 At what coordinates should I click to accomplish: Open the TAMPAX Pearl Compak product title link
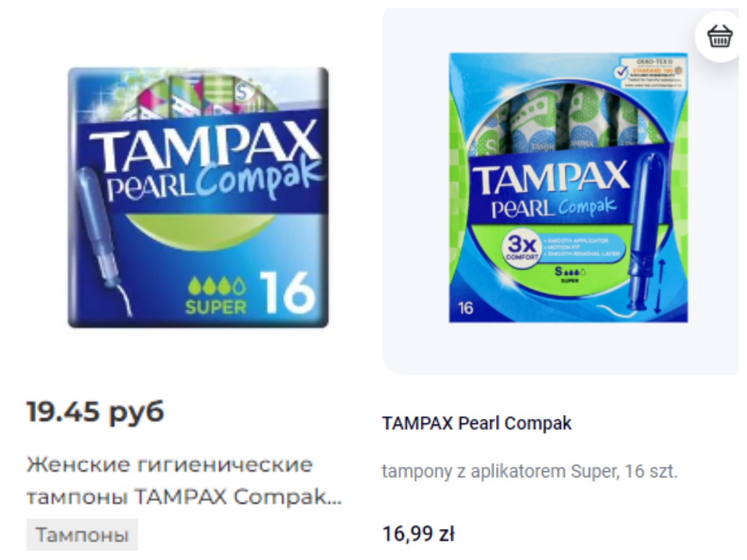(x=477, y=423)
